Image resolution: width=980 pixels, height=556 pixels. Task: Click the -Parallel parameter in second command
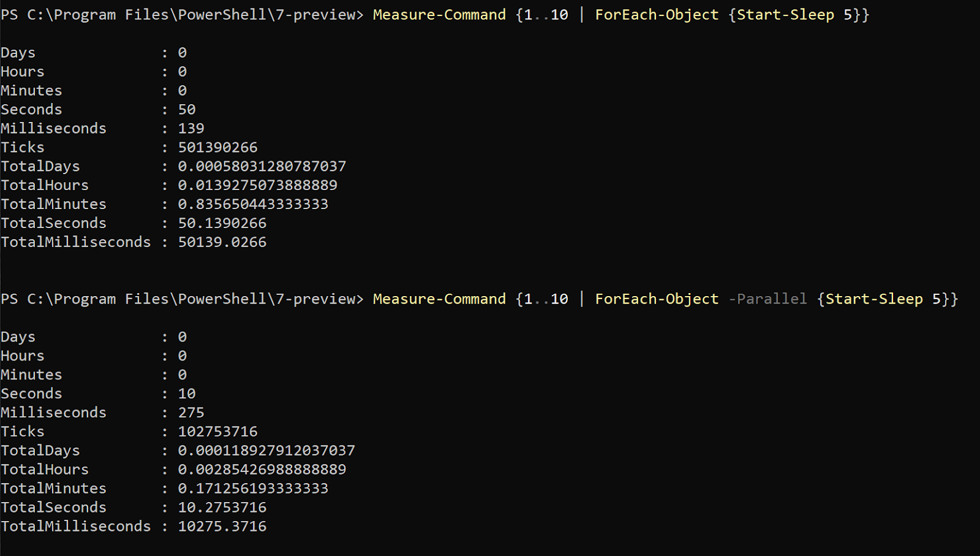click(x=767, y=299)
